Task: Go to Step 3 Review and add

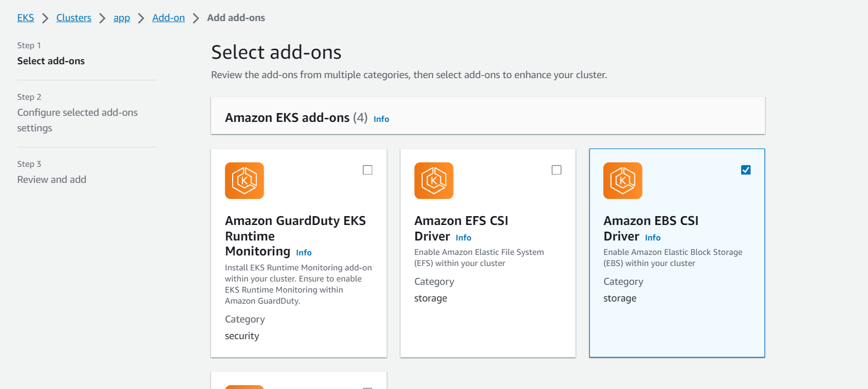Action: tap(52, 179)
